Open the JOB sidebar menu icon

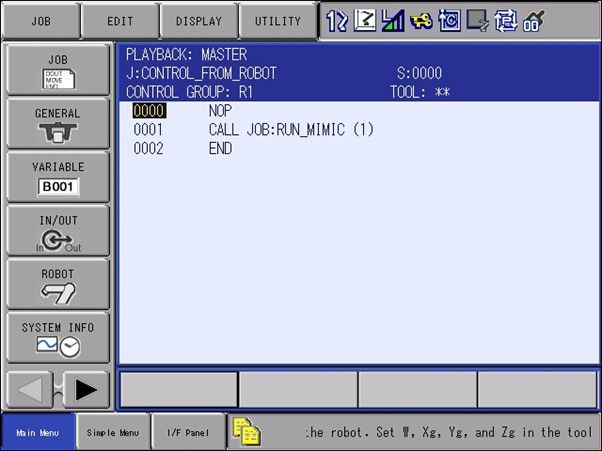[x=58, y=68]
